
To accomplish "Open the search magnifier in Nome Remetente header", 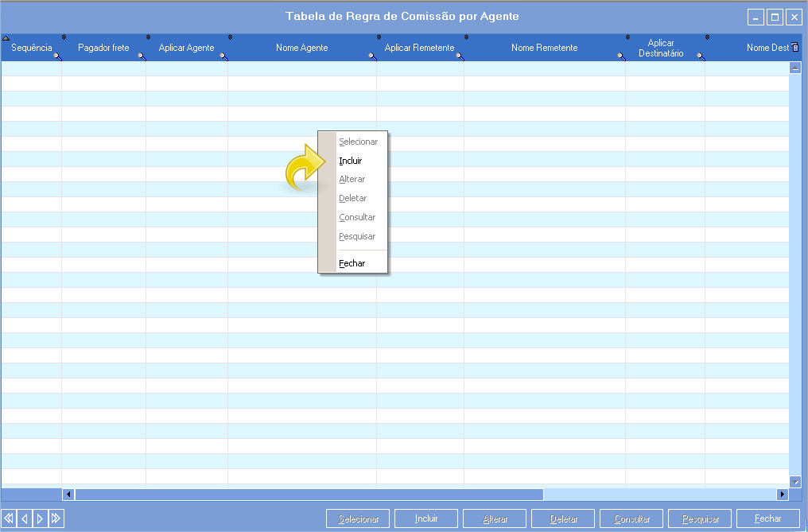I will click(x=621, y=56).
